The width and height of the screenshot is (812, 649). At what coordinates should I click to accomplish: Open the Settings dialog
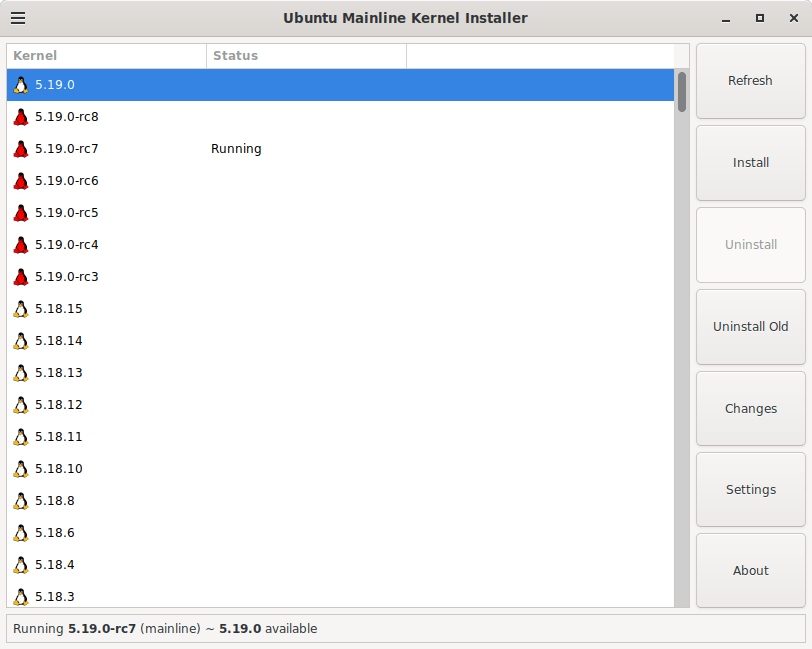pyautogui.click(x=750, y=490)
